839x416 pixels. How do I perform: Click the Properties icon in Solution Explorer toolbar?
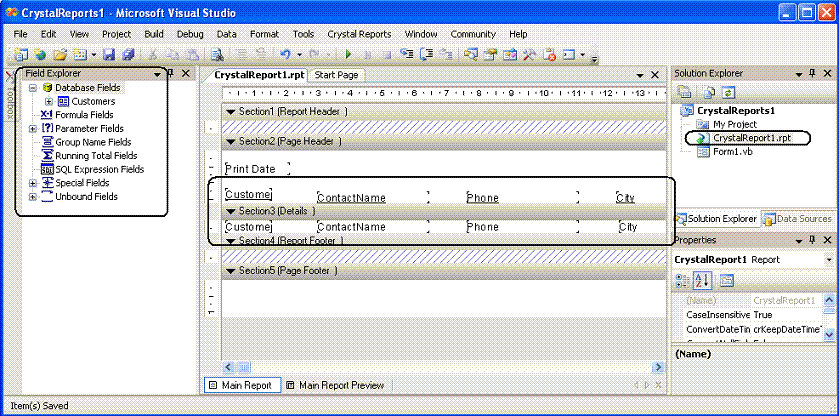click(x=684, y=92)
